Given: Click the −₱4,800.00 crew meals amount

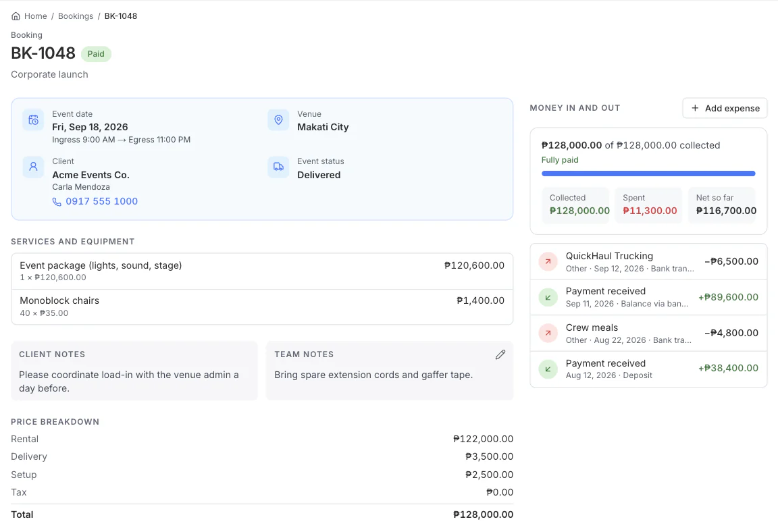Looking at the screenshot, I should [x=731, y=333].
